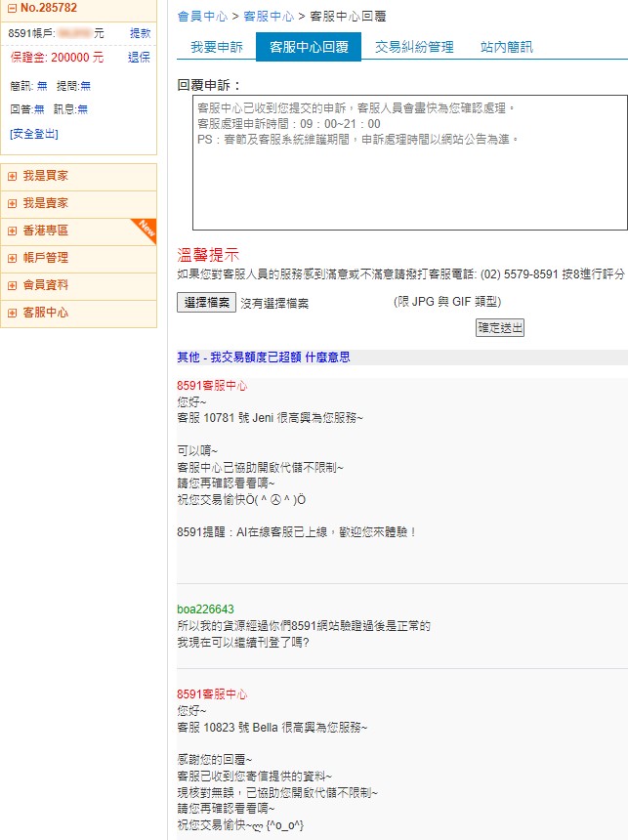Submit with the 確定送出 button
628x840 pixels.
[500, 328]
